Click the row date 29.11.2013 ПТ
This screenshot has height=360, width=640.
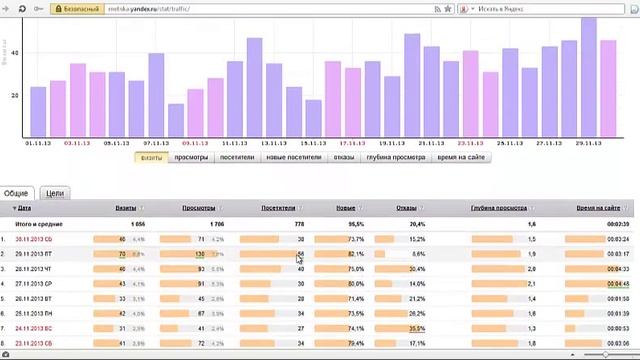pos(33,254)
